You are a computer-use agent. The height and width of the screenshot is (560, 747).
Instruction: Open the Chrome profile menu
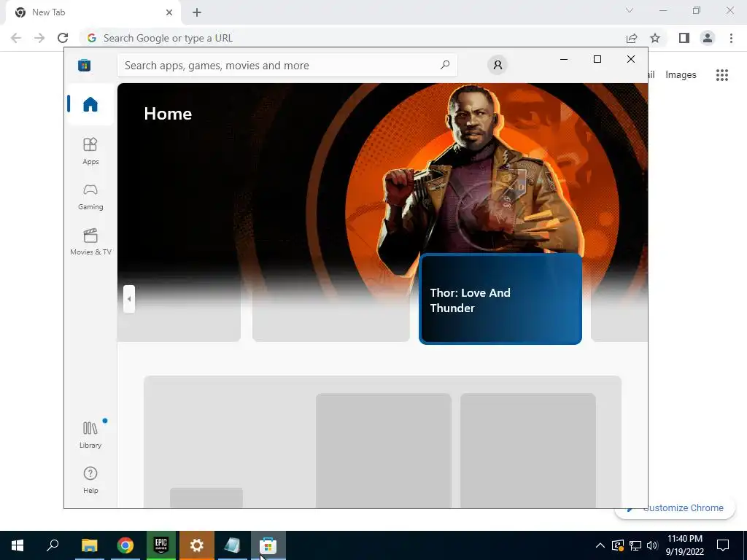coord(708,38)
